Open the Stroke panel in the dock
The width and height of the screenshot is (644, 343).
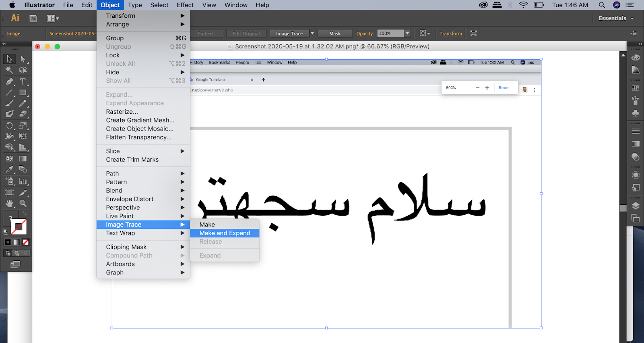click(x=636, y=131)
